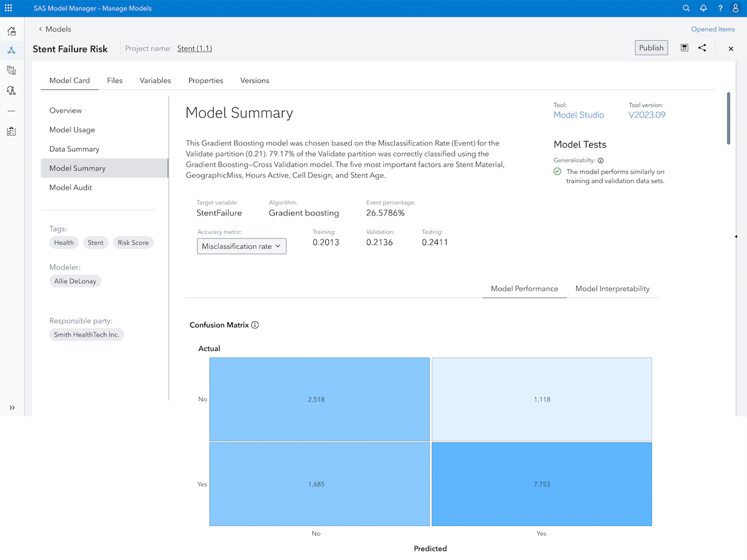Open the user profile icon

(735, 8)
